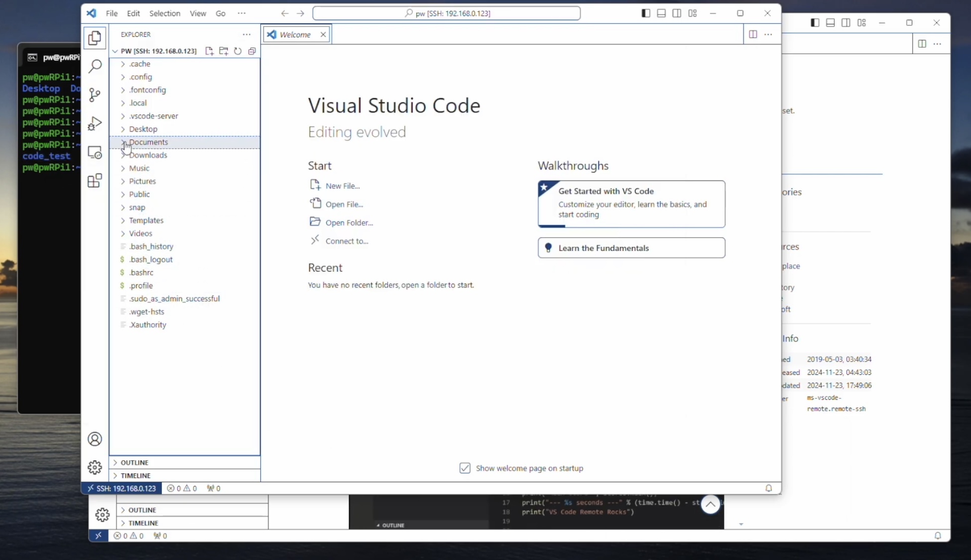
Task: Uncheck Show welcome page on startup
Action: 465,468
